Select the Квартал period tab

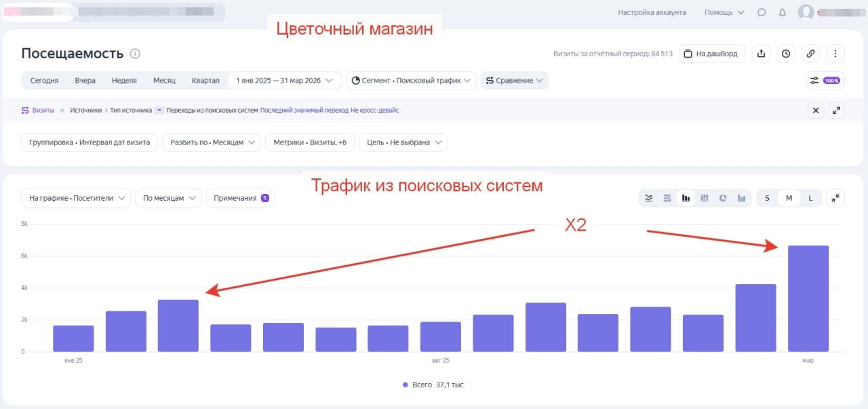205,80
